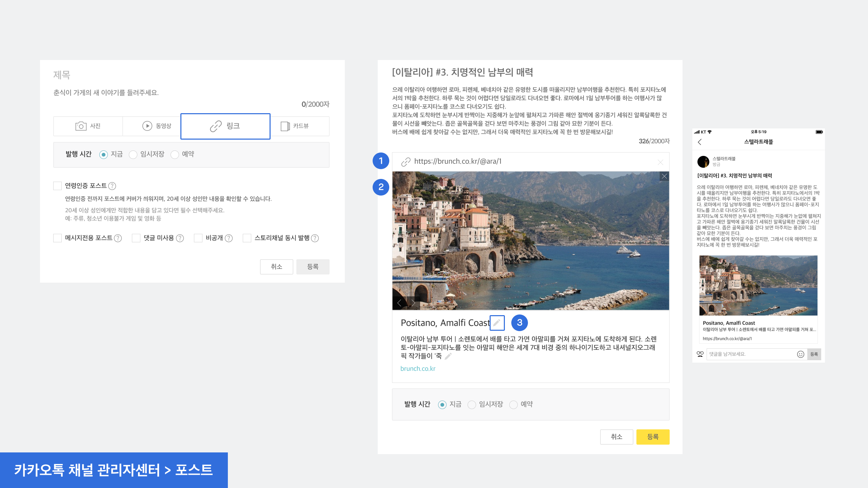Show previous link preview image
This screenshot has height=488, width=868.
tap(399, 303)
